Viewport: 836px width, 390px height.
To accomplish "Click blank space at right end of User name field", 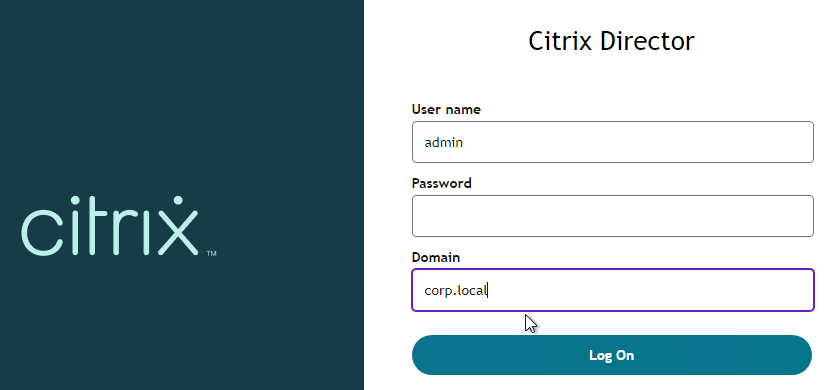I will [x=746, y=142].
